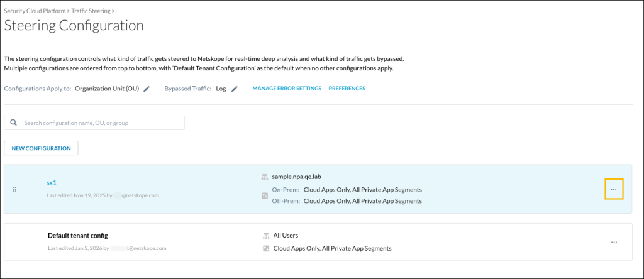
Task: Open Default tenant config more options menu
Action: point(614,242)
